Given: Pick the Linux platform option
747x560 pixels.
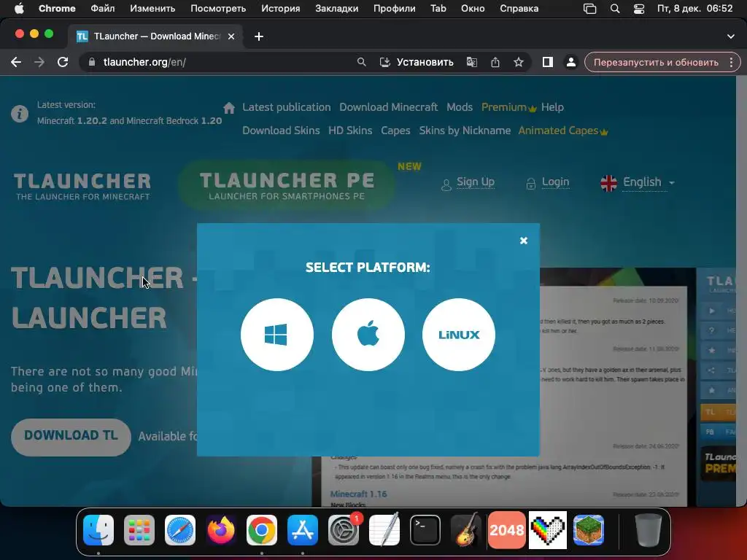Looking at the screenshot, I should tap(459, 334).
